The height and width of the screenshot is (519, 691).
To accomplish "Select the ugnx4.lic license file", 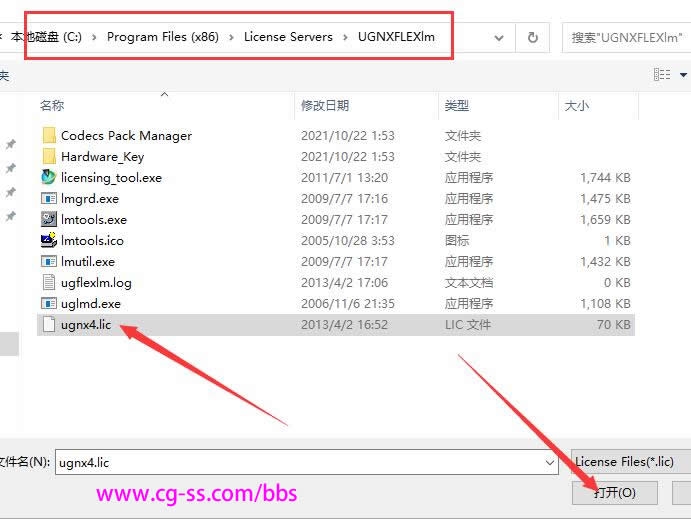I will coord(84,325).
